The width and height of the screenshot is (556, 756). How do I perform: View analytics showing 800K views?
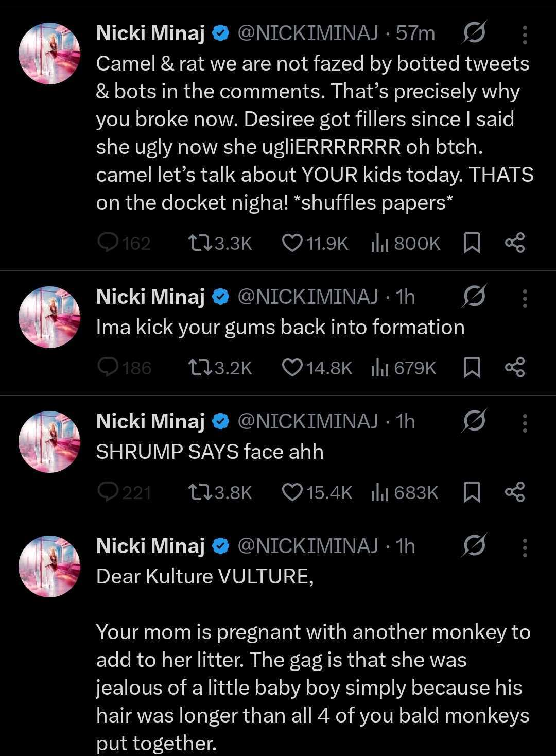tap(379, 243)
